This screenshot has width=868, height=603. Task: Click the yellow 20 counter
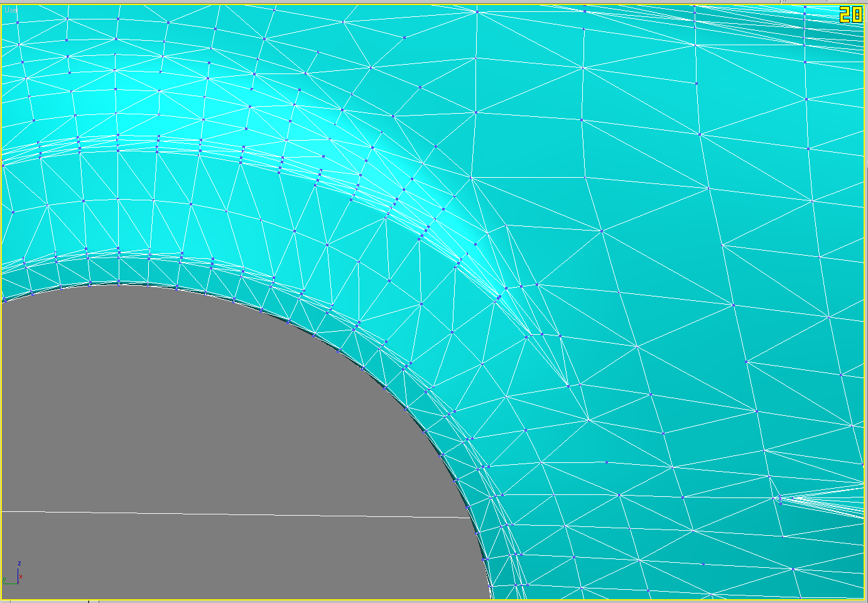coord(851,15)
